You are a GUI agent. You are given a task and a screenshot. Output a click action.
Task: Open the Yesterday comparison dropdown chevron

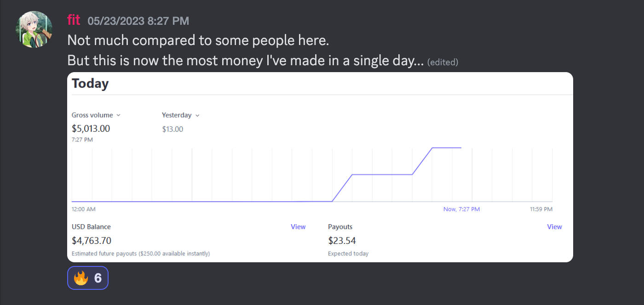coord(197,115)
